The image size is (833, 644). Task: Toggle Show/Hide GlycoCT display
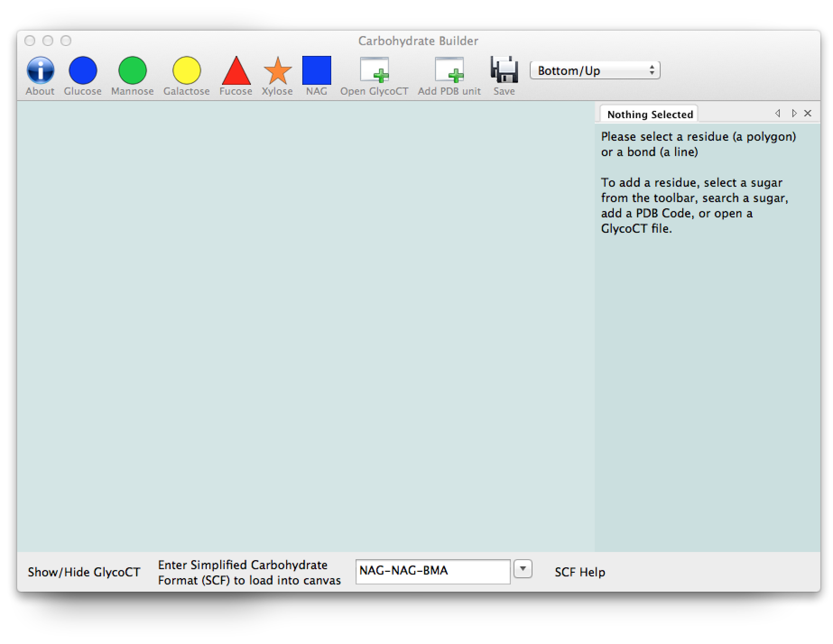[x=84, y=572]
